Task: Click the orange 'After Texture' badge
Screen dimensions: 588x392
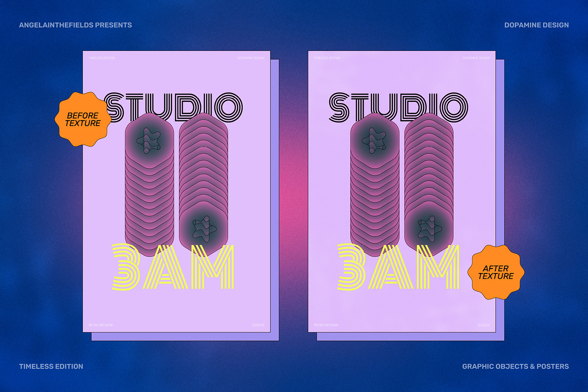Action: tap(495, 272)
